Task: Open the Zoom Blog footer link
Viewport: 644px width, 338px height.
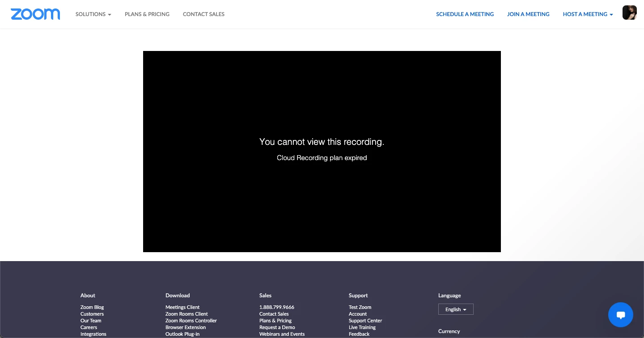Action: 92,307
